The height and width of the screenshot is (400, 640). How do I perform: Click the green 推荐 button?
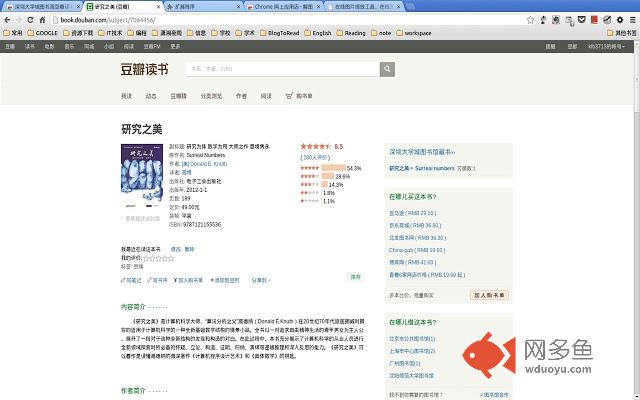[356, 277]
